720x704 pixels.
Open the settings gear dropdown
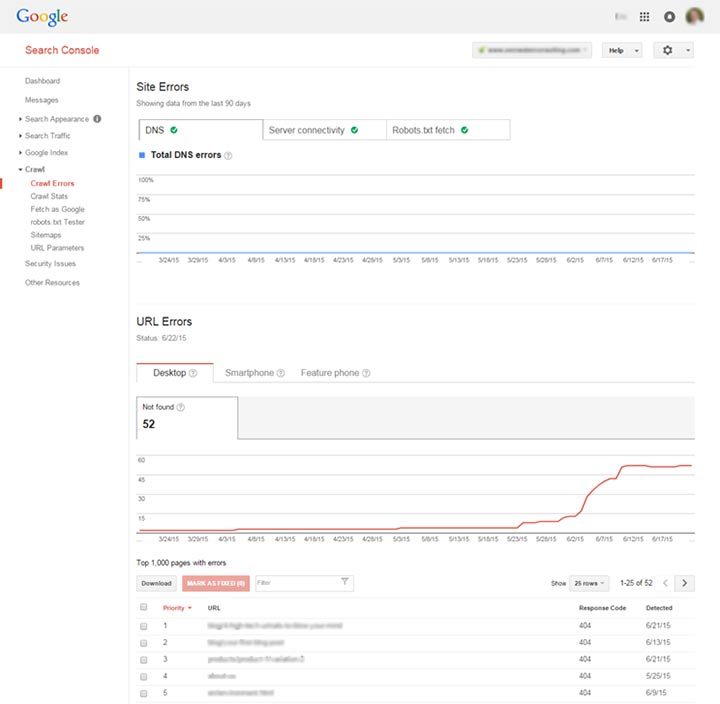pos(673,50)
